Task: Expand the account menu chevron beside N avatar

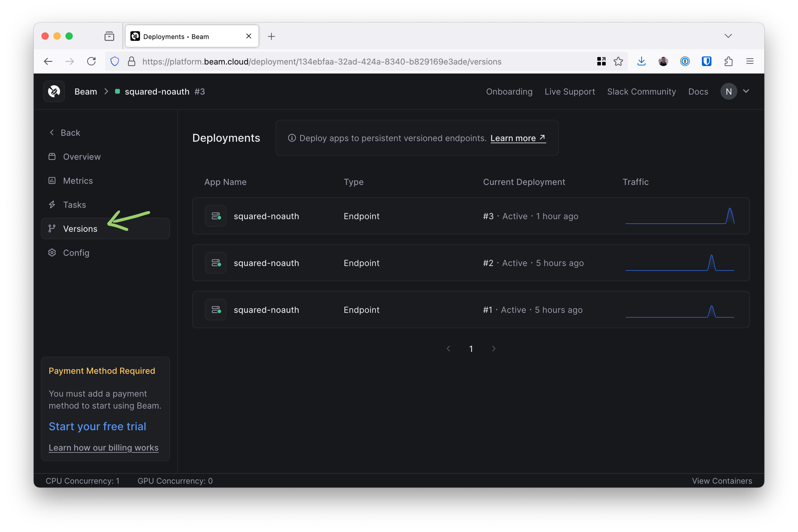Action: (746, 91)
